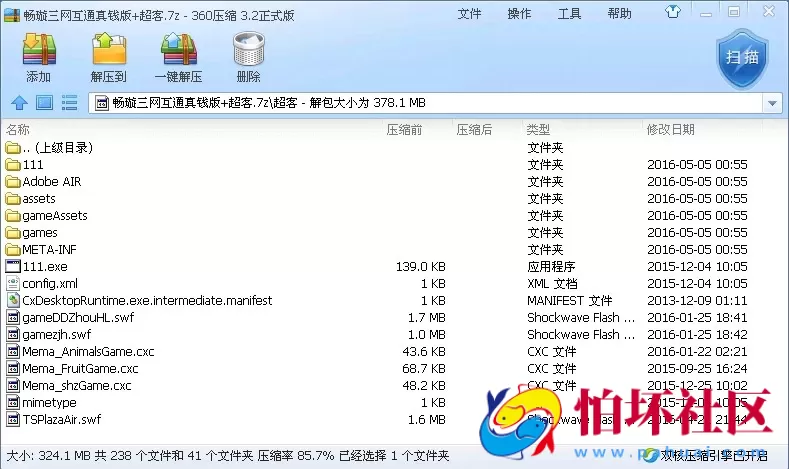Click the 删除 (Delete) trash icon
Screen dimensions: 789x469
(x=249, y=49)
